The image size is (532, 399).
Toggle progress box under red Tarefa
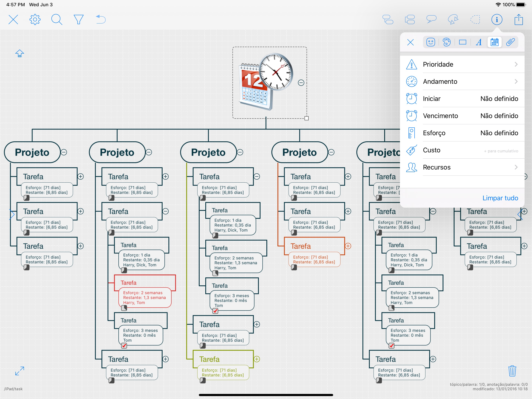(x=124, y=308)
